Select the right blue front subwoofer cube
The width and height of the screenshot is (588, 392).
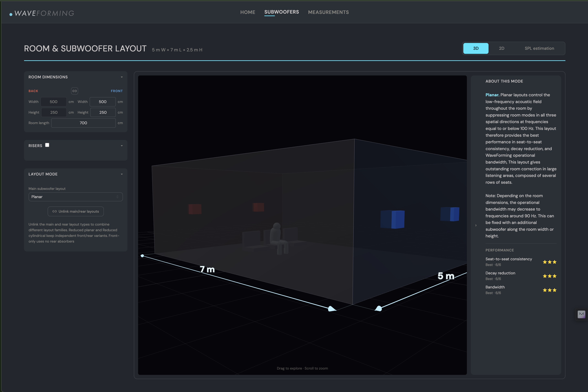tap(450, 214)
